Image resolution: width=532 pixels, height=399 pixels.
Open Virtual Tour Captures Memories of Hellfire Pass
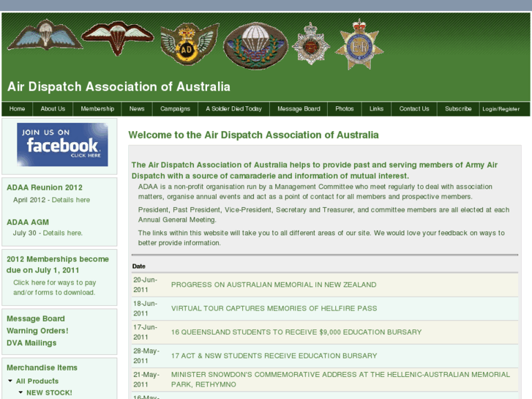point(274,308)
